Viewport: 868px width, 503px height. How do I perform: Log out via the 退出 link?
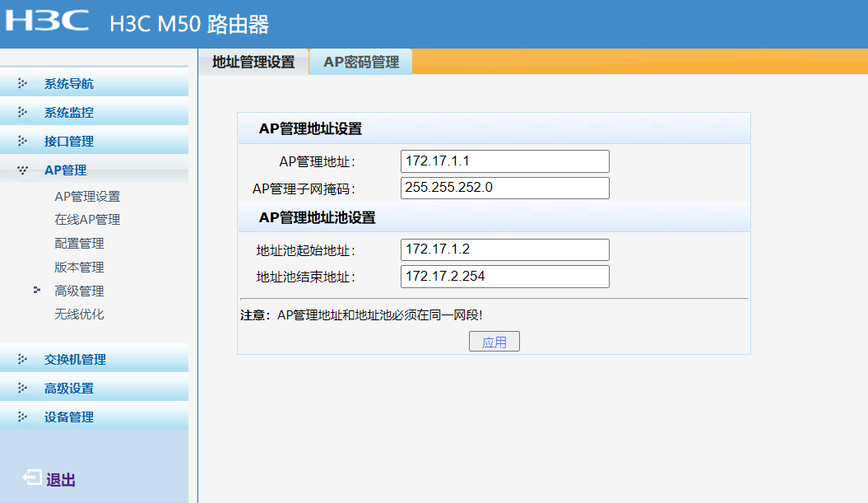click(x=61, y=480)
